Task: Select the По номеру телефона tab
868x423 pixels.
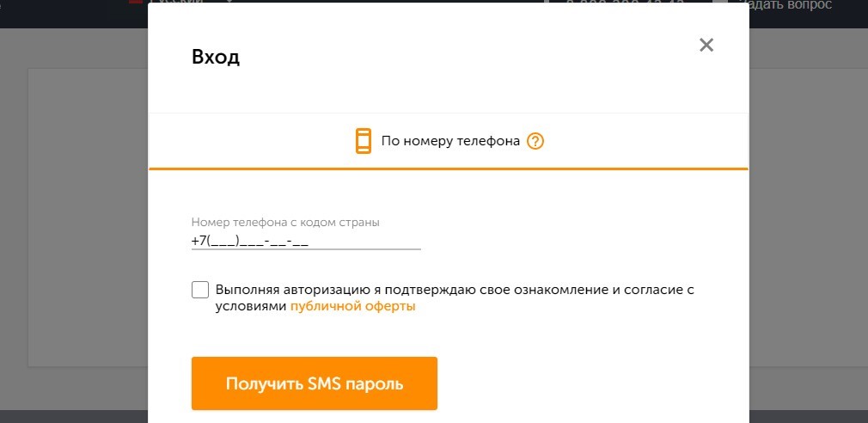Action: 449,141
